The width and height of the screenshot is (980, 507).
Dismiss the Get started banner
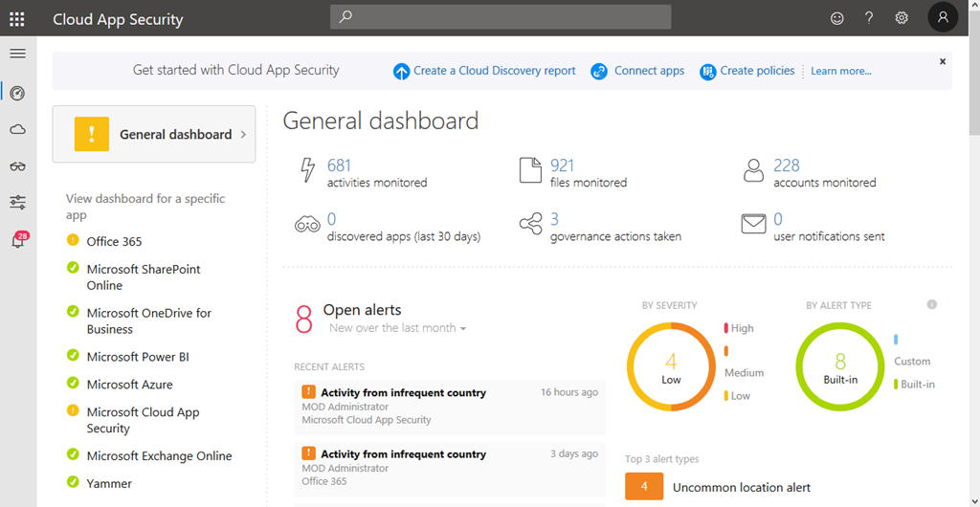(942, 61)
